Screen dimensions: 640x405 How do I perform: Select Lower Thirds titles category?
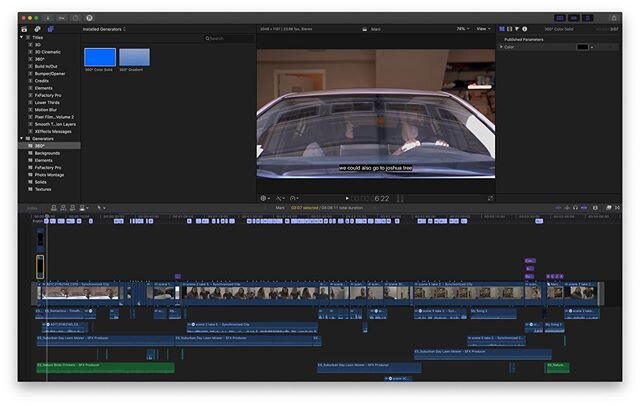[x=49, y=102]
